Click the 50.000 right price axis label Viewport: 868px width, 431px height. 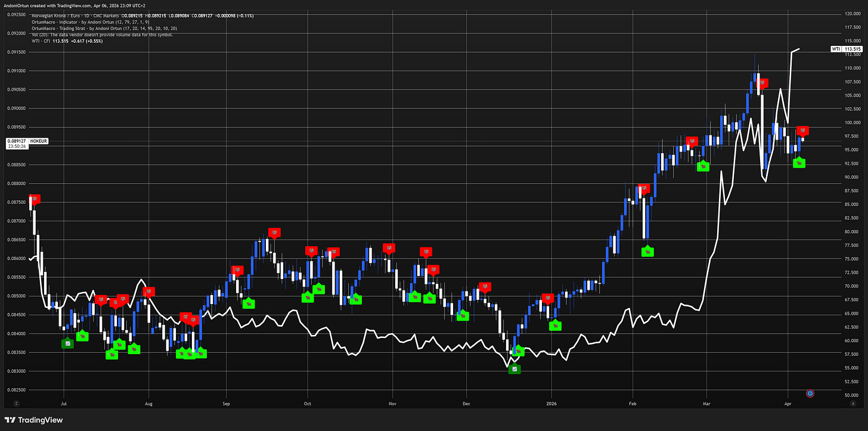pyautogui.click(x=852, y=395)
